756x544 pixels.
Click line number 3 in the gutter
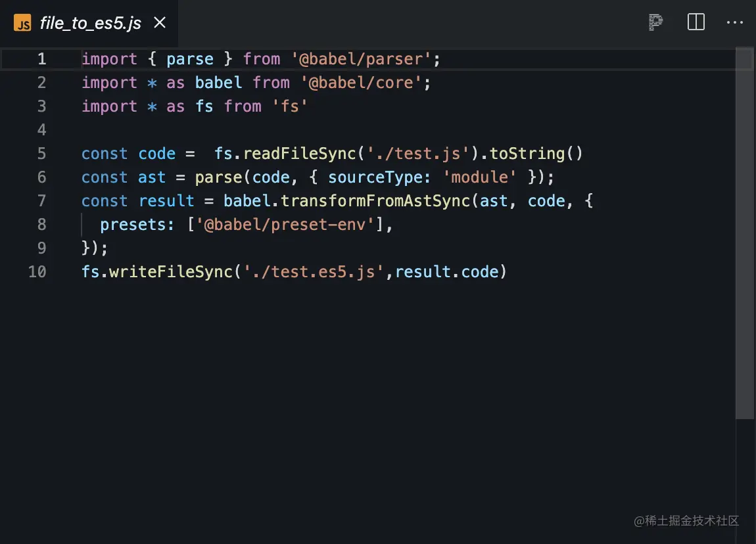(42, 106)
